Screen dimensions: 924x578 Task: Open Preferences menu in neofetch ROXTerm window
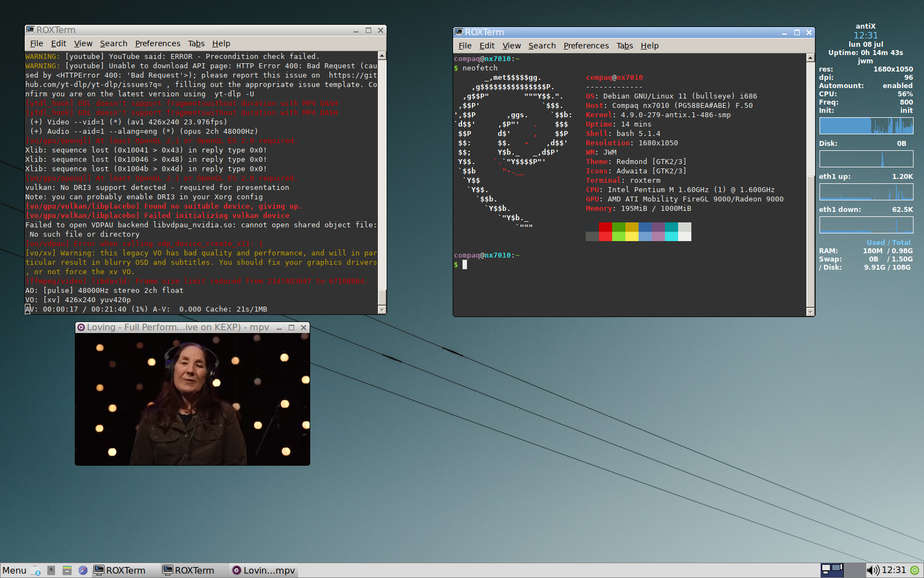point(586,46)
